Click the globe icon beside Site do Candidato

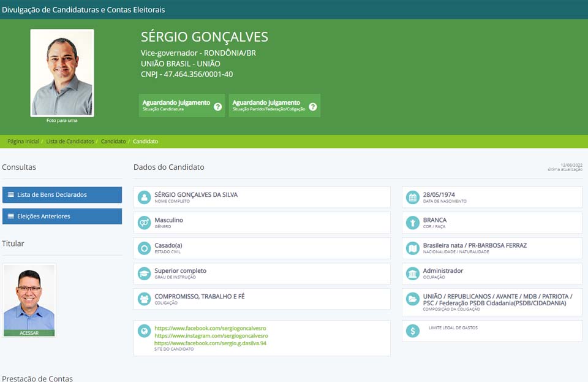pos(144,331)
